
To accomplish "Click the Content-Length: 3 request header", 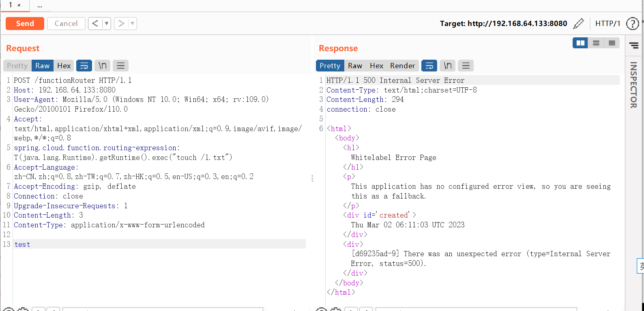I will 48,215.
